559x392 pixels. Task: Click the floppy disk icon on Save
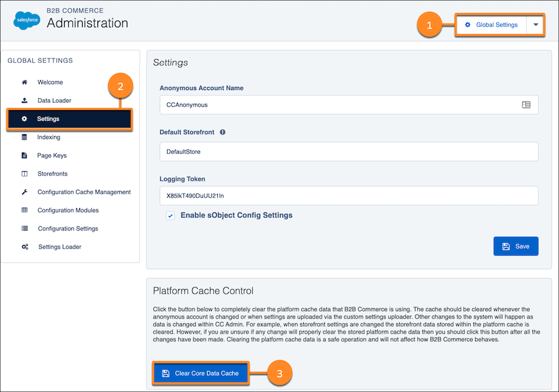506,247
